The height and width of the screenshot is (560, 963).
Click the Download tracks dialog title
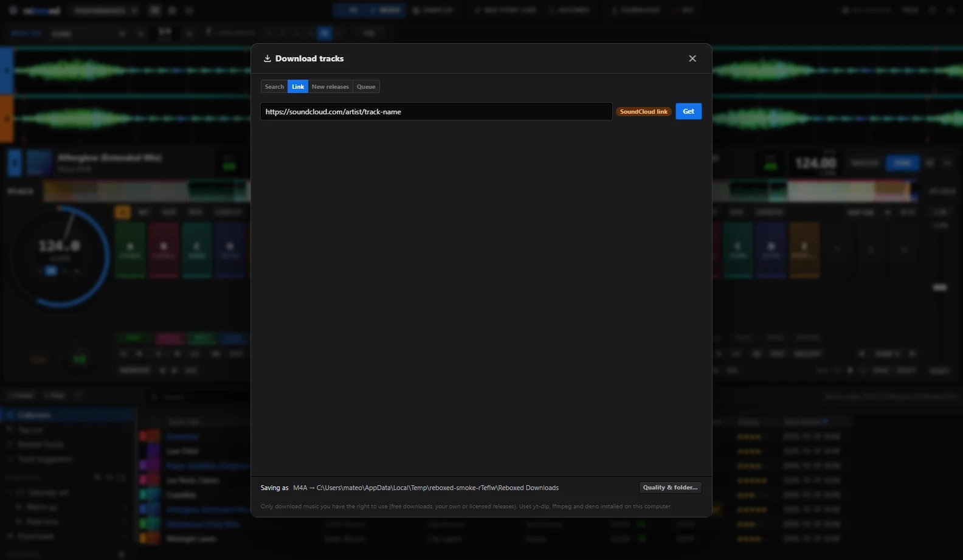coord(309,58)
